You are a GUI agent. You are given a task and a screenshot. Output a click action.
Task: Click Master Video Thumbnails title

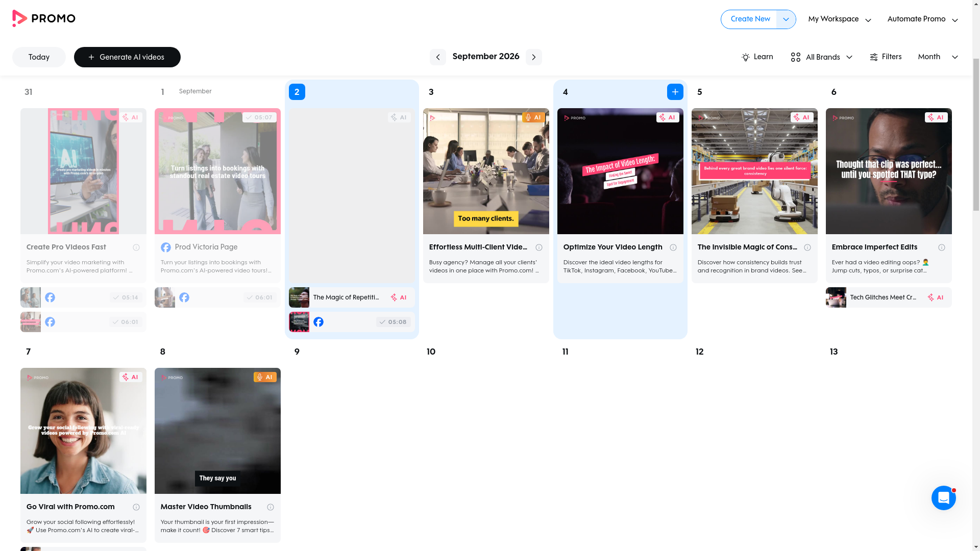(x=206, y=507)
